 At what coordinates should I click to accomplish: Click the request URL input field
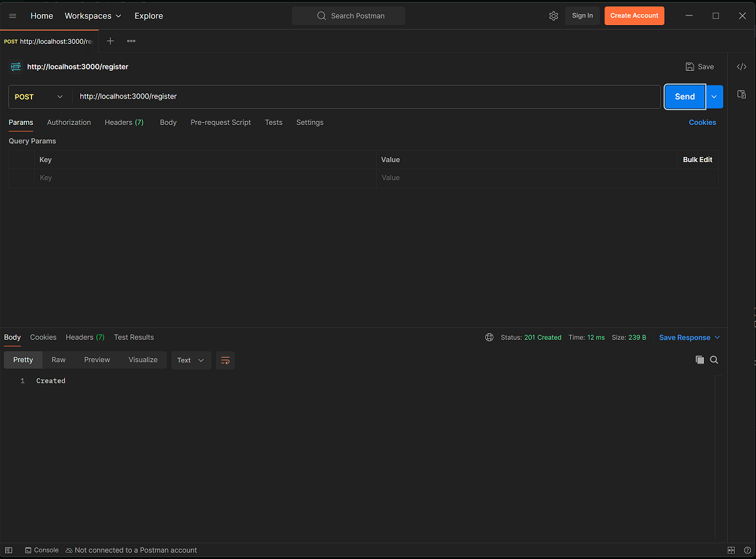(366, 96)
